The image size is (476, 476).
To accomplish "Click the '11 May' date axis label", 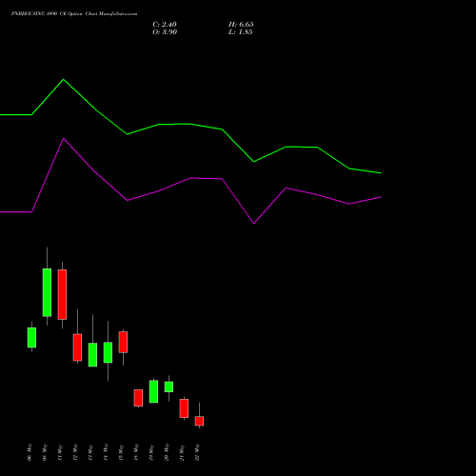I will [60, 452].
